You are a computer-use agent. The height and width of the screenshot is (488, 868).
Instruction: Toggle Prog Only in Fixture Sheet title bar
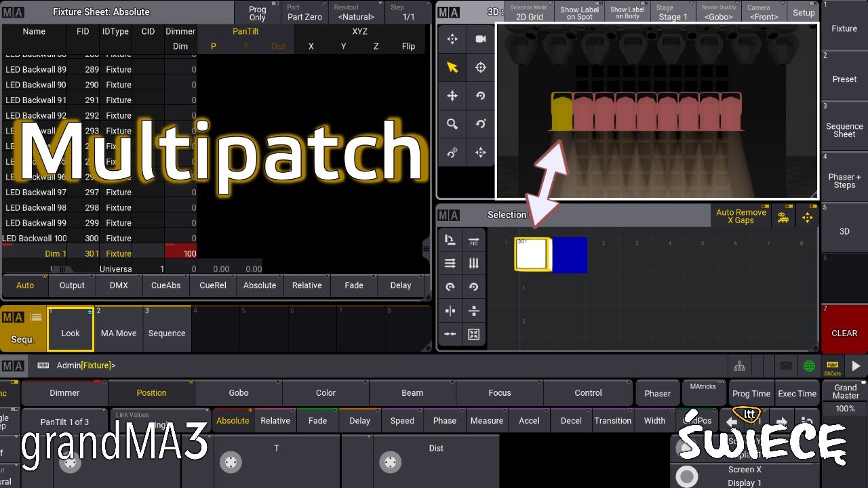(x=257, y=13)
